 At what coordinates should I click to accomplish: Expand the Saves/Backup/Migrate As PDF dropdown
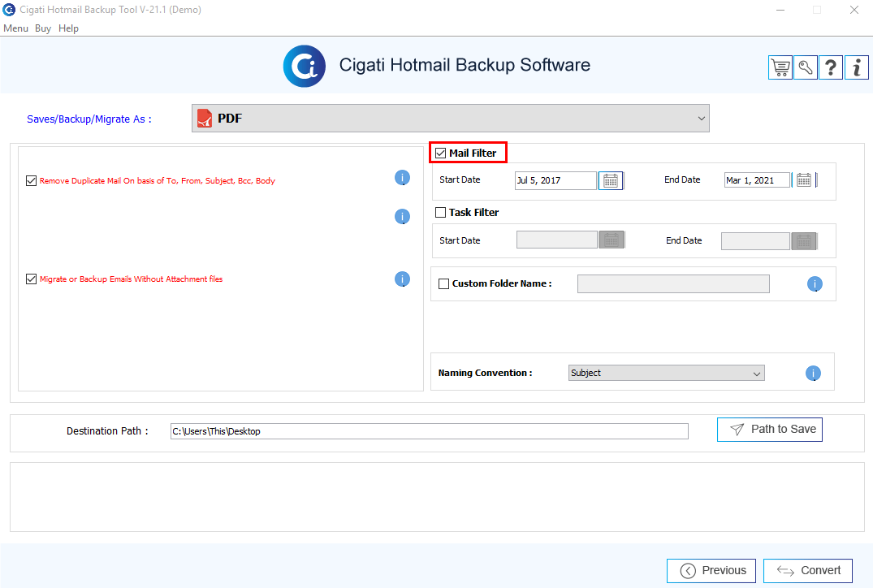click(451, 118)
